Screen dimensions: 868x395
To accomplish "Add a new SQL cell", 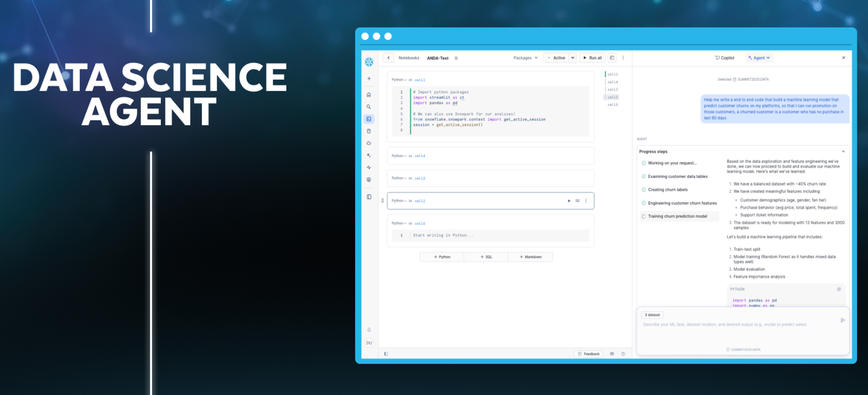I will [x=486, y=257].
